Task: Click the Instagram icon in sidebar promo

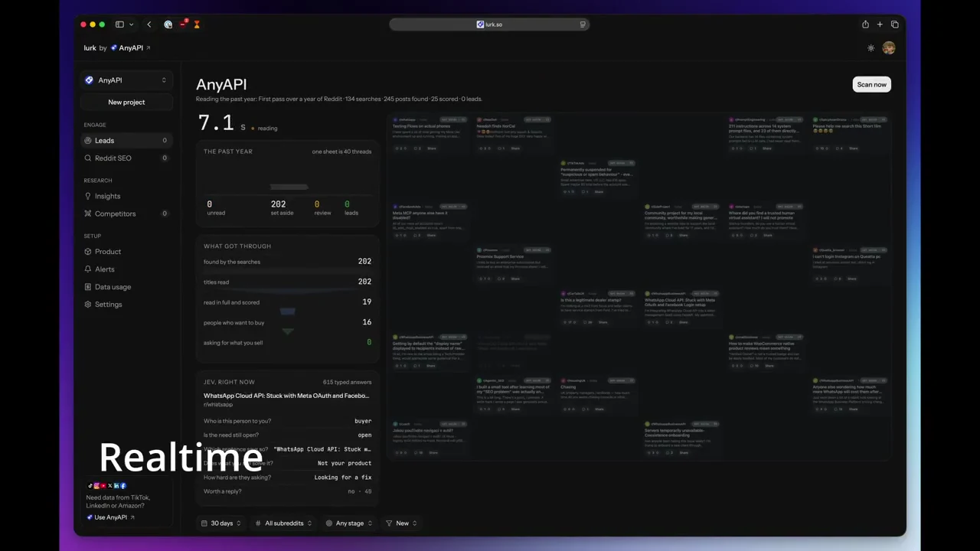Action: [x=97, y=486]
